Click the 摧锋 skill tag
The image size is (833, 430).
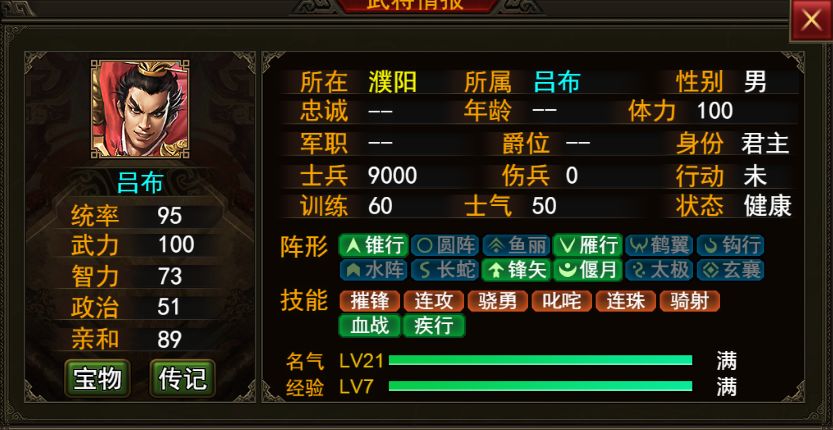click(x=370, y=301)
